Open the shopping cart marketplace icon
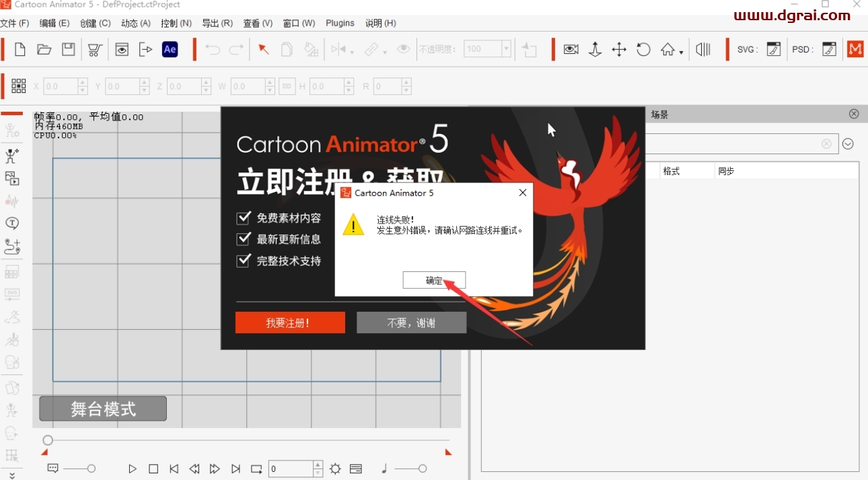Viewport: 868px width, 480px height. pos(95,49)
